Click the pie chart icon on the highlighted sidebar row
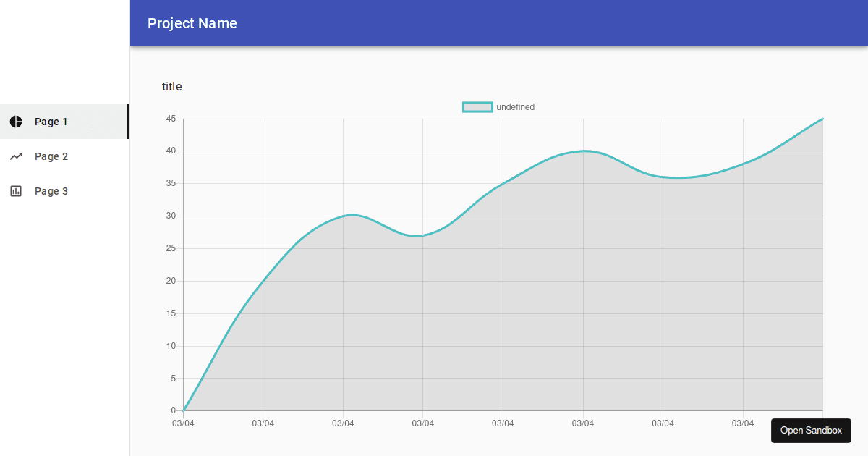This screenshot has height=456, width=868. pyautogui.click(x=15, y=122)
